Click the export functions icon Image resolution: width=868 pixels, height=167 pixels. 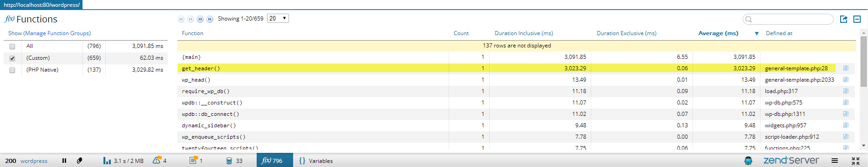pyautogui.click(x=844, y=19)
